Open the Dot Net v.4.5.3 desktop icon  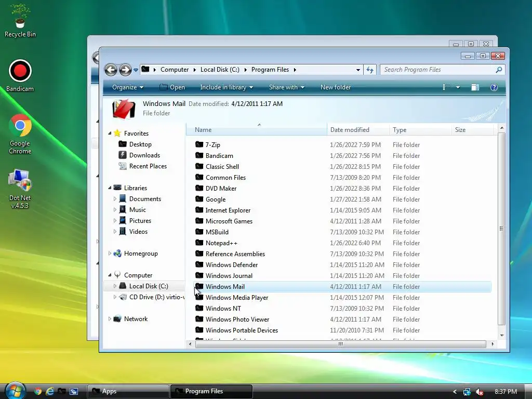pyautogui.click(x=20, y=189)
